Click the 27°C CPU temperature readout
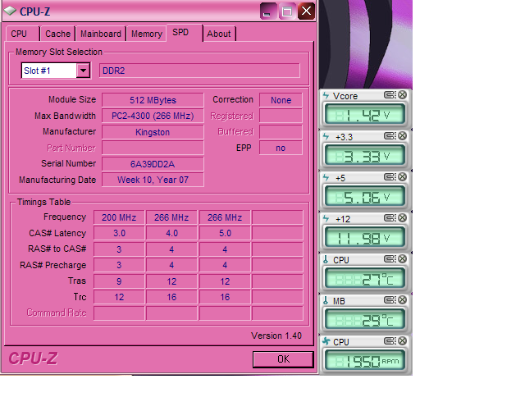Screen dimensions: 525x420 pyautogui.click(x=365, y=278)
